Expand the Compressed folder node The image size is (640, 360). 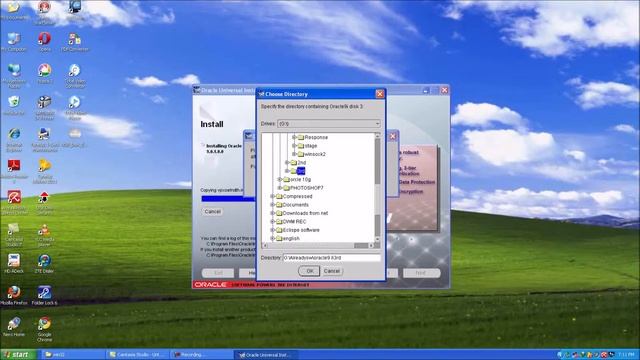(273, 196)
